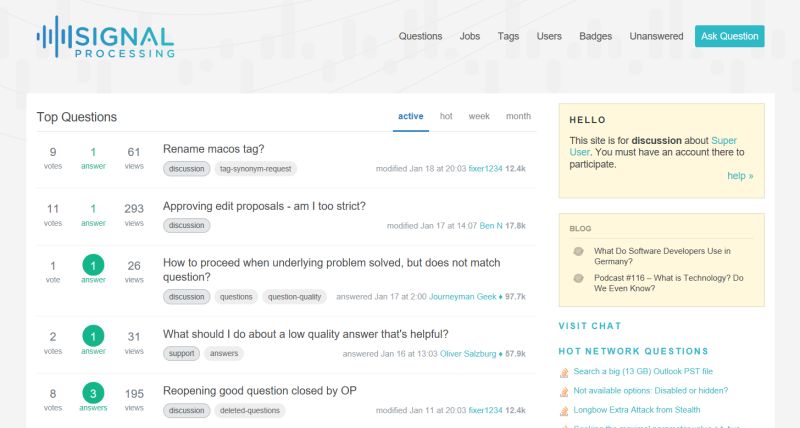This screenshot has height=428, width=800.
Task: Click the green 1 answer badge on 'low quality answer' row
Action: [x=93, y=336]
